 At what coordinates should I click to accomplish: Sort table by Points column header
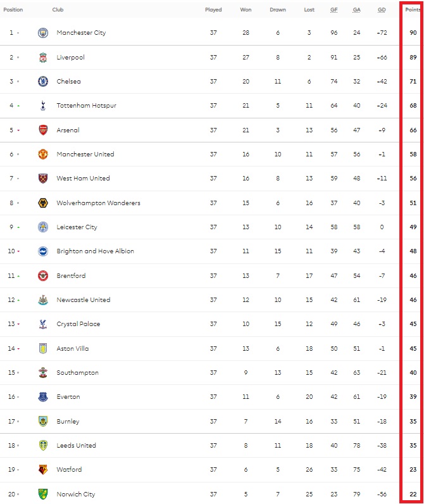pos(413,9)
